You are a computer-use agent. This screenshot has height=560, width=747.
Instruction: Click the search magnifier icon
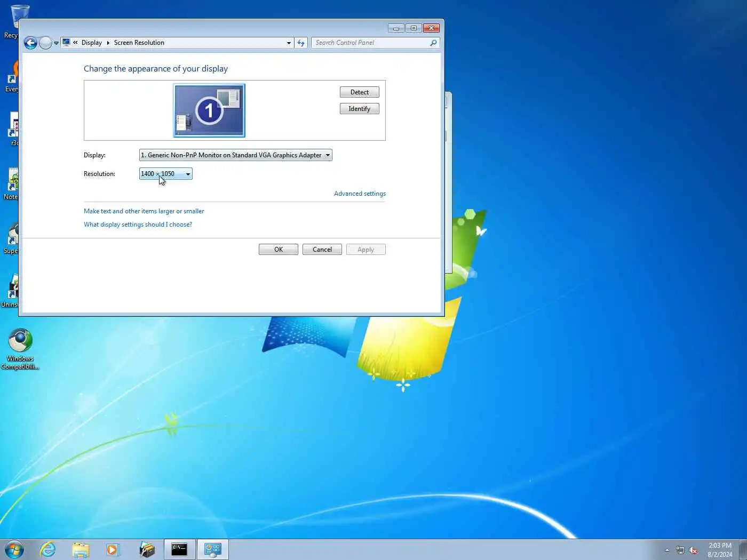433,43
